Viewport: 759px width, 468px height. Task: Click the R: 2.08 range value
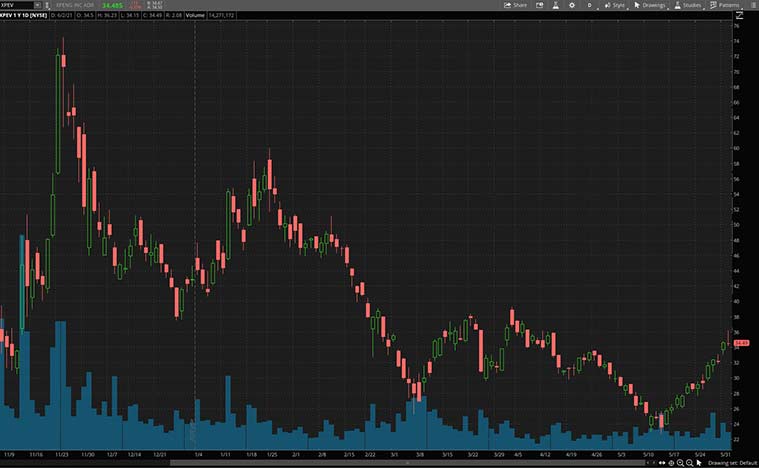[x=174, y=15]
